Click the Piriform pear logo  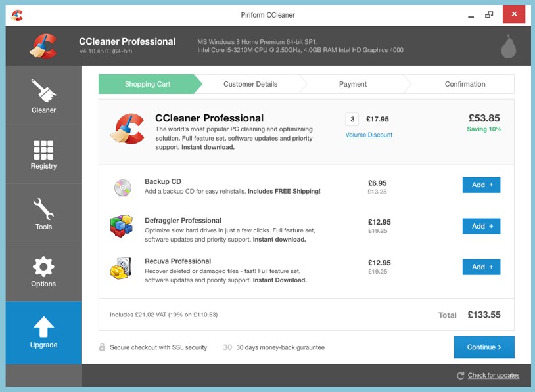tap(509, 47)
